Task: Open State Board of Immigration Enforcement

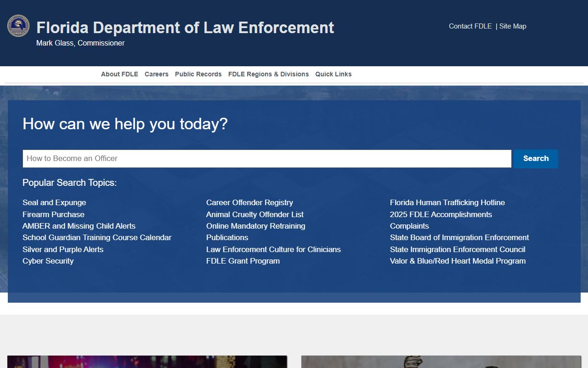Action: (459, 237)
